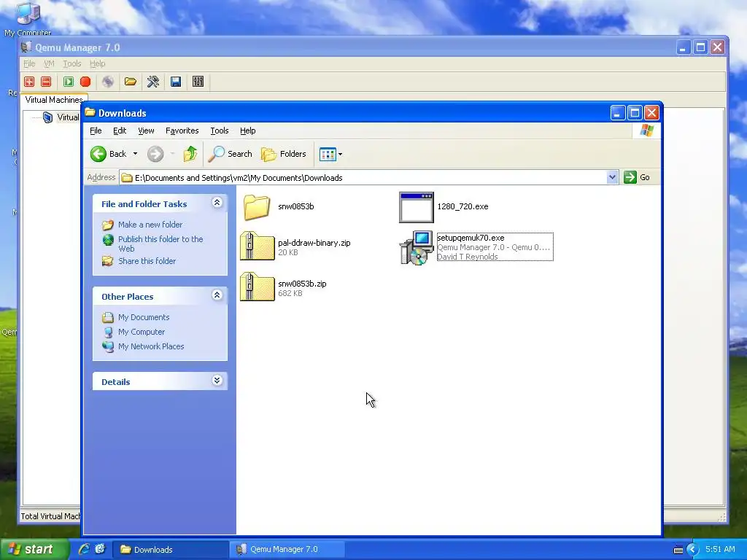Expand the Address bar dropdown
This screenshot has width=747, height=560.
pyautogui.click(x=612, y=178)
